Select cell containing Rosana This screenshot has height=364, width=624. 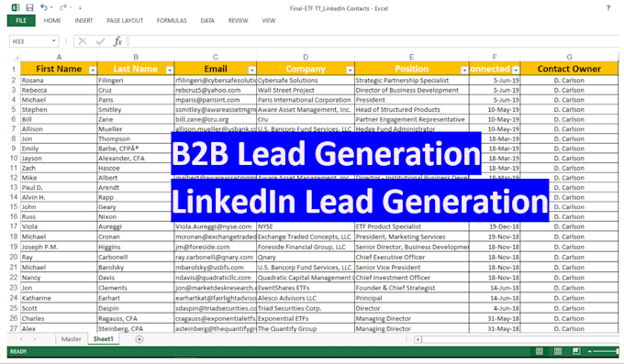coord(59,81)
